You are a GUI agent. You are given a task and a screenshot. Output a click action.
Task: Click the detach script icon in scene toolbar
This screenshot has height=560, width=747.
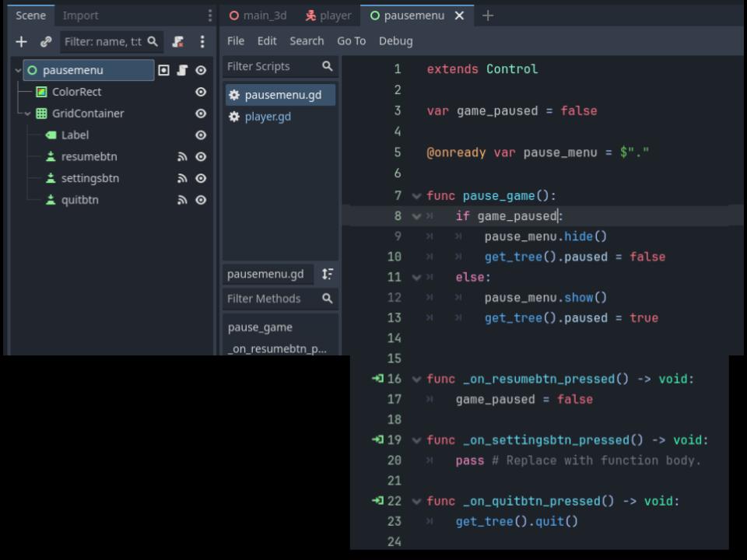178,42
